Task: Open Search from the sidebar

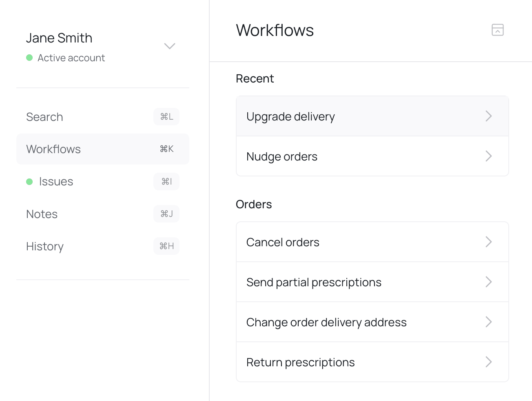Action: 44,116
